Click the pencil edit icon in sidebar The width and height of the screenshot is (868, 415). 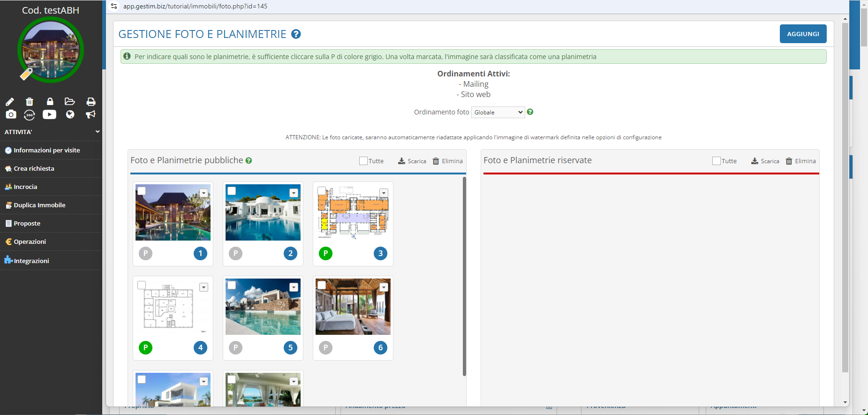click(10, 102)
